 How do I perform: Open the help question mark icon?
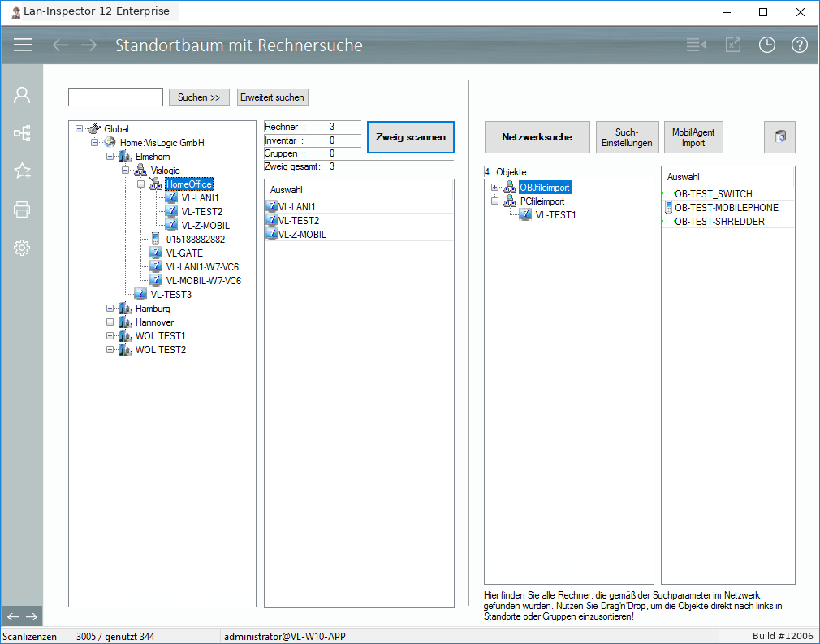(799, 45)
